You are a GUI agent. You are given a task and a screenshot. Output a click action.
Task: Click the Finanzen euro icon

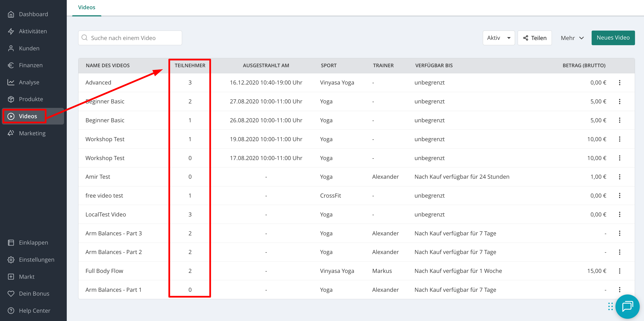[11, 65]
